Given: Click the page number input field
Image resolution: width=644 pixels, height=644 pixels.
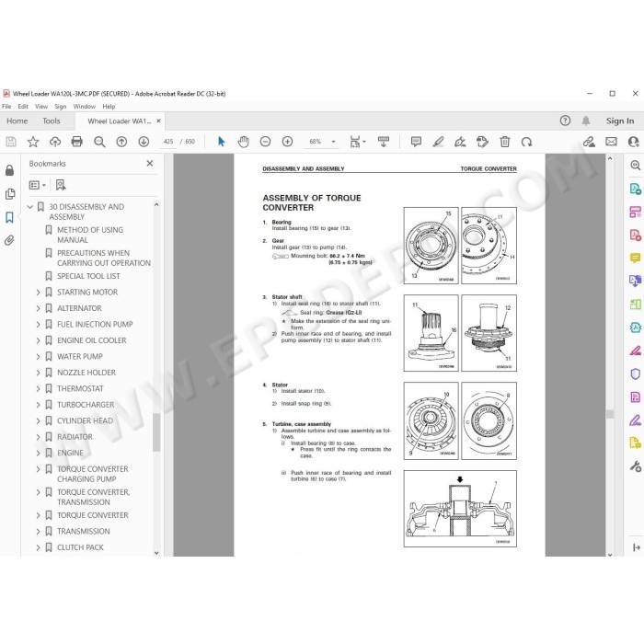Looking at the screenshot, I should [x=168, y=142].
